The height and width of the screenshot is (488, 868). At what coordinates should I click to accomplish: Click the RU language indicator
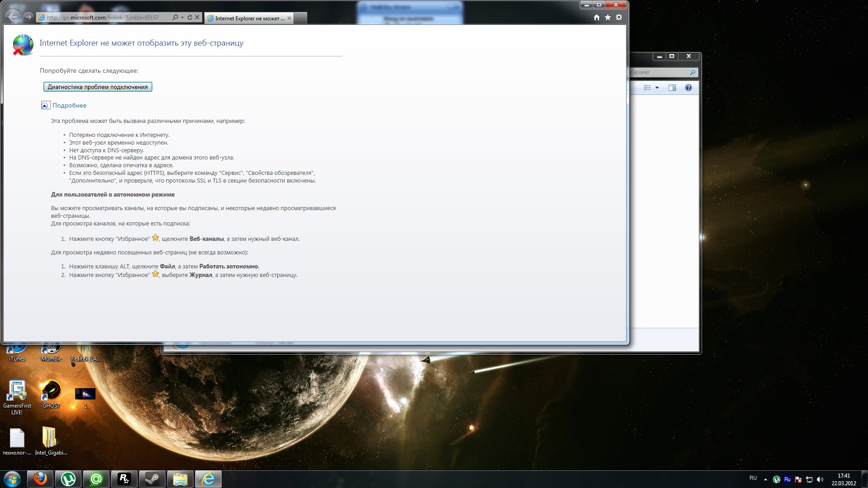753,478
